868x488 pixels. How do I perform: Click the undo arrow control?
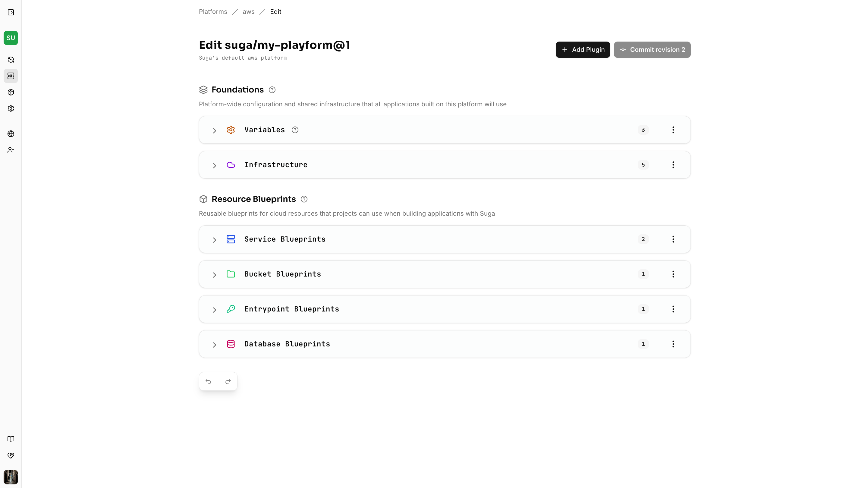[208, 381]
